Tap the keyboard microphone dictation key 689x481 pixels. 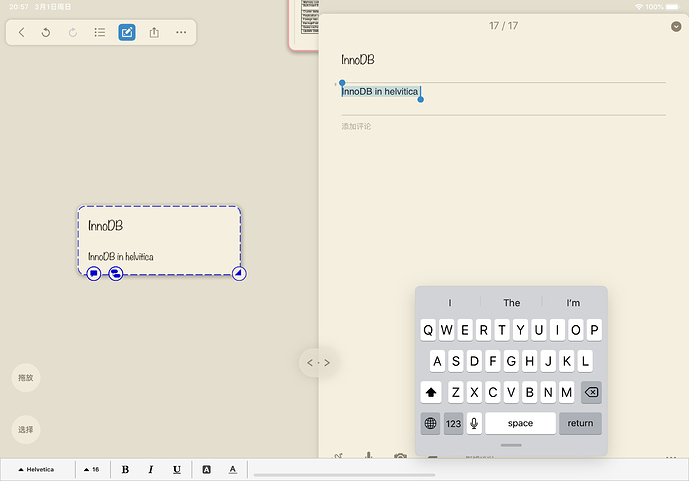[x=474, y=423]
